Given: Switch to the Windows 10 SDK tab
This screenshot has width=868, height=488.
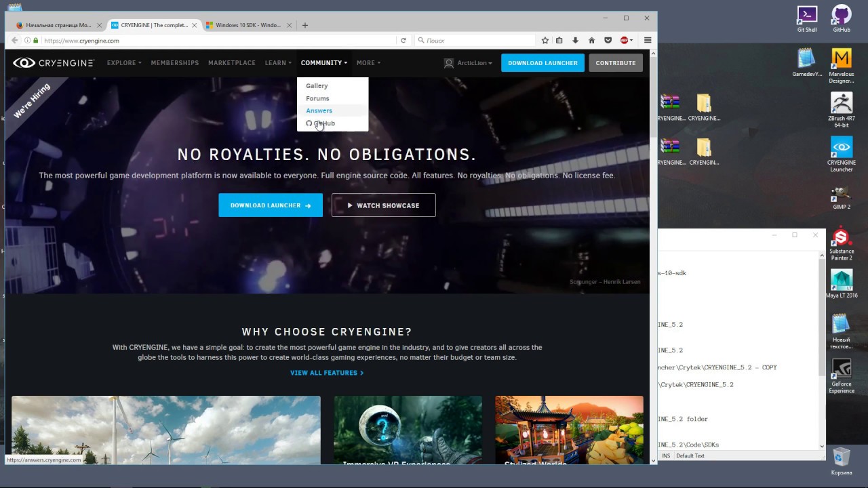Looking at the screenshot, I should (x=247, y=25).
